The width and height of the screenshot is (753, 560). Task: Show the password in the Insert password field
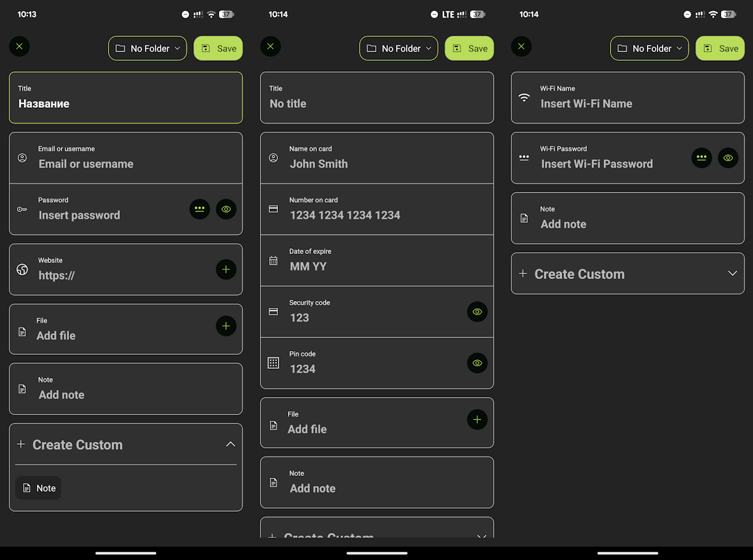226,209
